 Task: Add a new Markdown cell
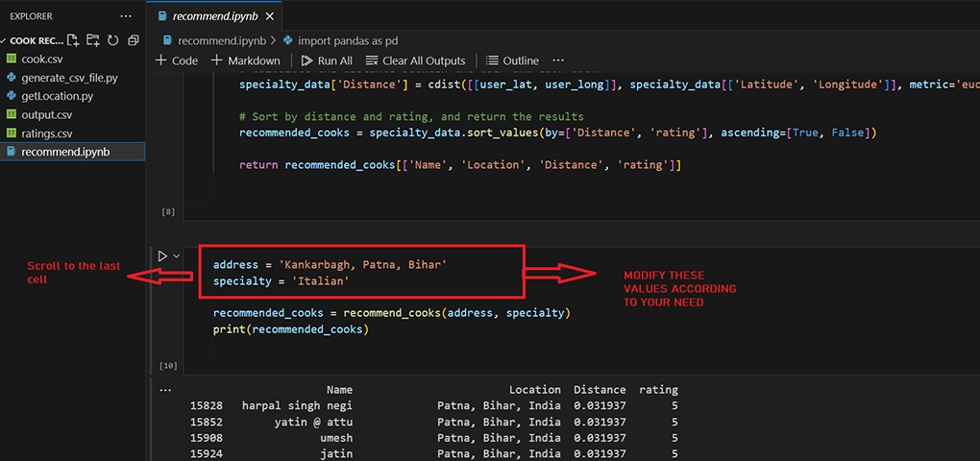[246, 61]
